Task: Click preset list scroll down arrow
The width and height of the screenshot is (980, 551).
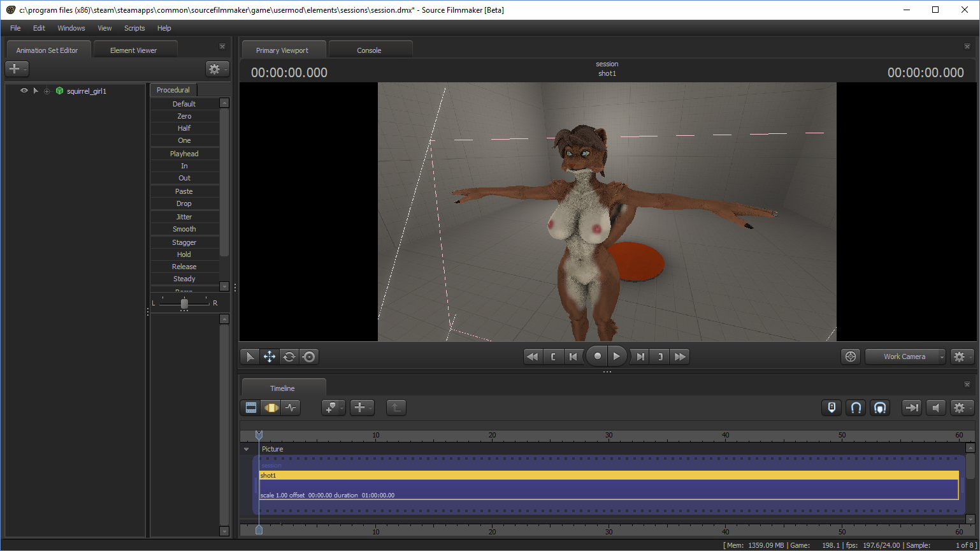Action: tap(224, 286)
